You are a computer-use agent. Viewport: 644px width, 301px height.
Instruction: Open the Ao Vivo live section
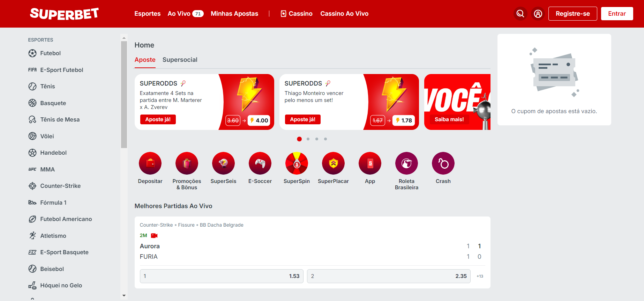click(x=186, y=14)
